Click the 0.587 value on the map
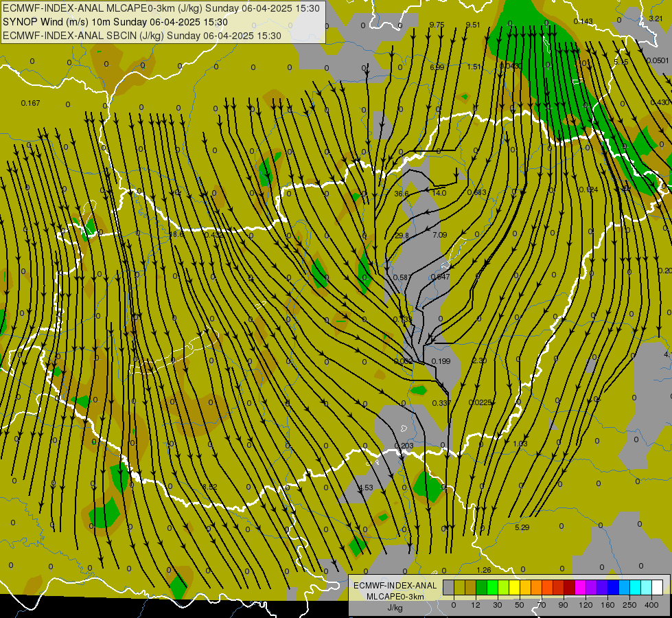 click(402, 277)
